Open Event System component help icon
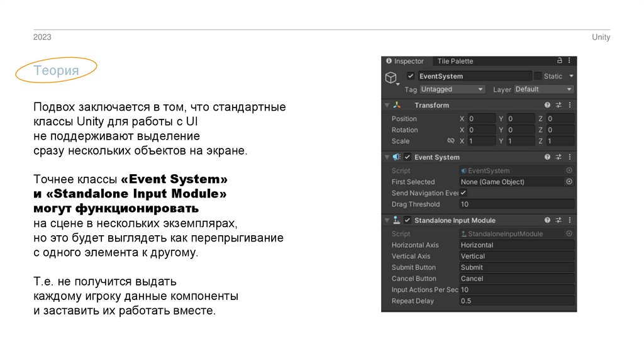 coord(547,157)
